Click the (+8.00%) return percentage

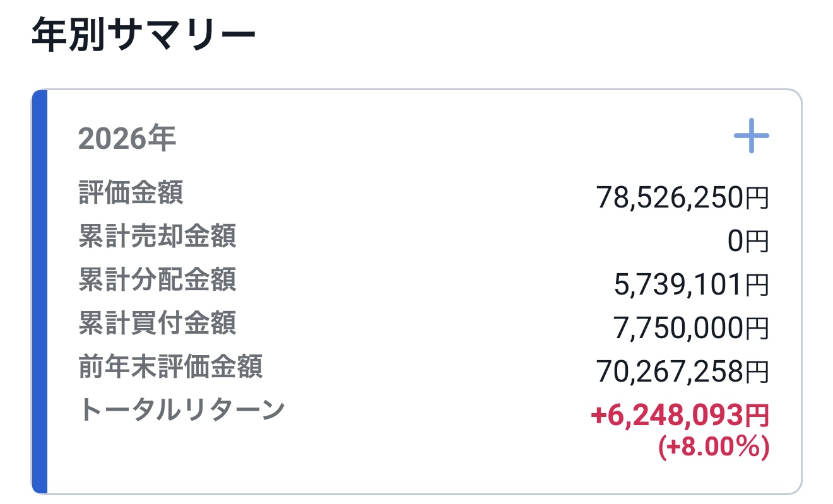point(713,447)
